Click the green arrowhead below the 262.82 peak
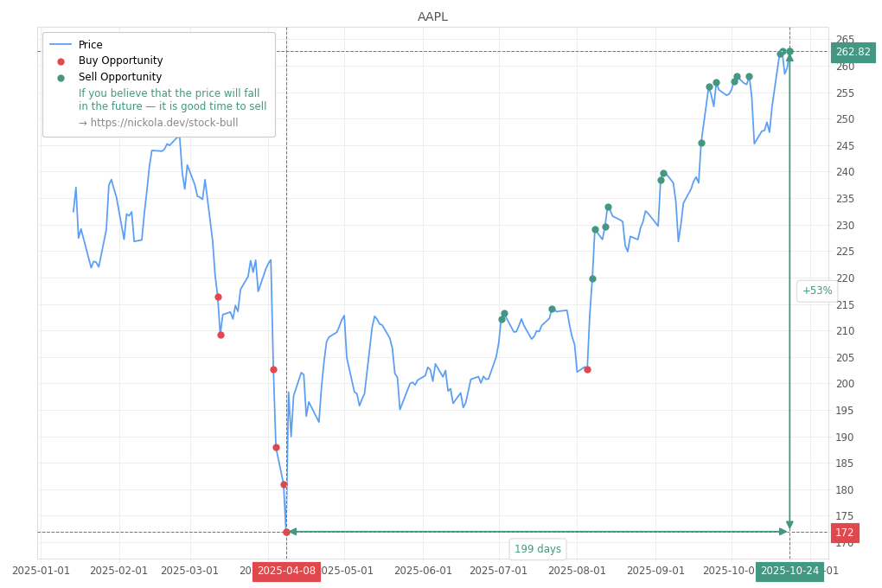The image size is (882, 588). tap(789, 58)
